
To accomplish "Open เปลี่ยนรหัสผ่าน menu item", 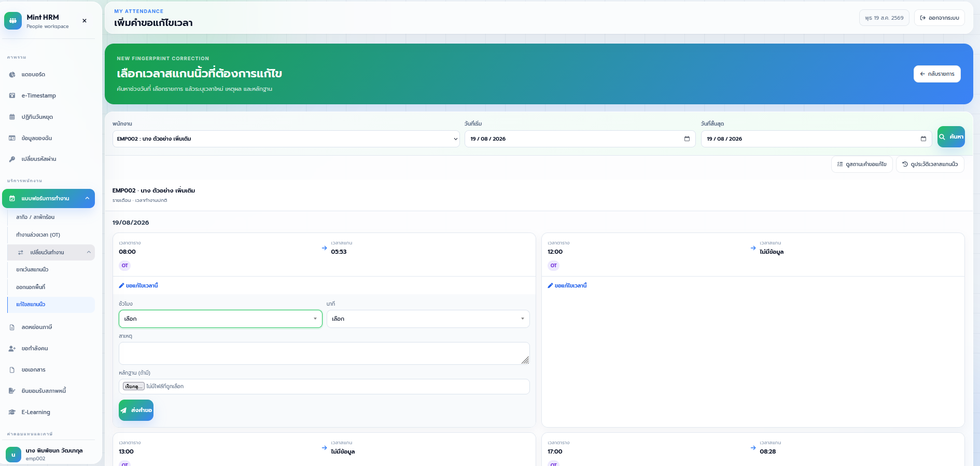I will coord(48,159).
